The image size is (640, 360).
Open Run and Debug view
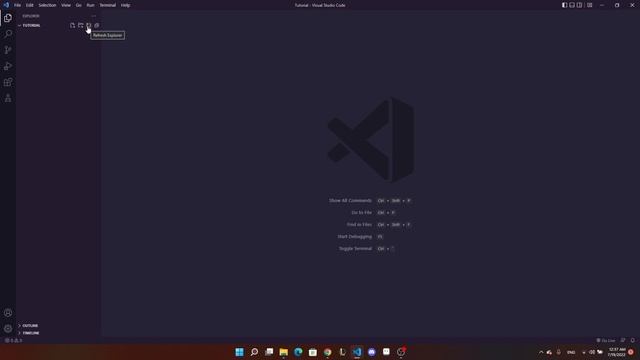click(x=8, y=66)
